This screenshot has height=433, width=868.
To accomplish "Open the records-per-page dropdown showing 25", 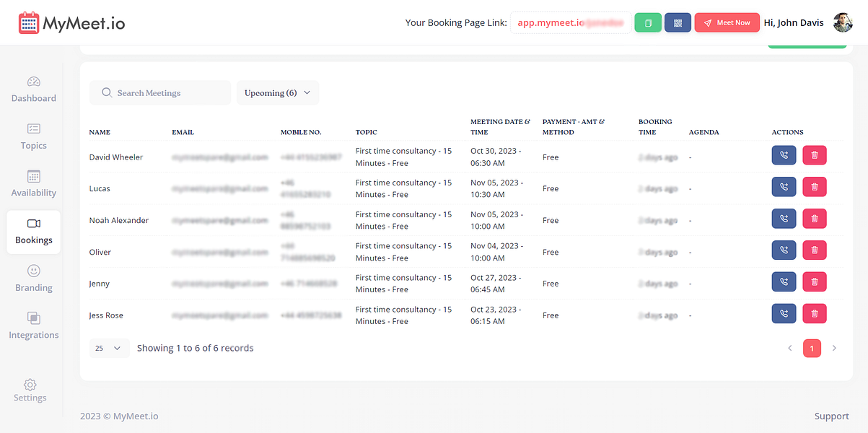I will click(x=108, y=348).
